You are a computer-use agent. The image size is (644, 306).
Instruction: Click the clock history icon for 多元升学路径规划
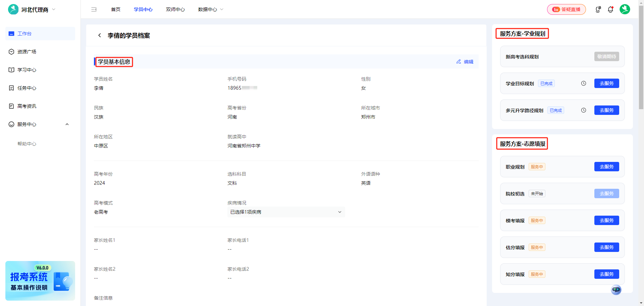(x=584, y=110)
